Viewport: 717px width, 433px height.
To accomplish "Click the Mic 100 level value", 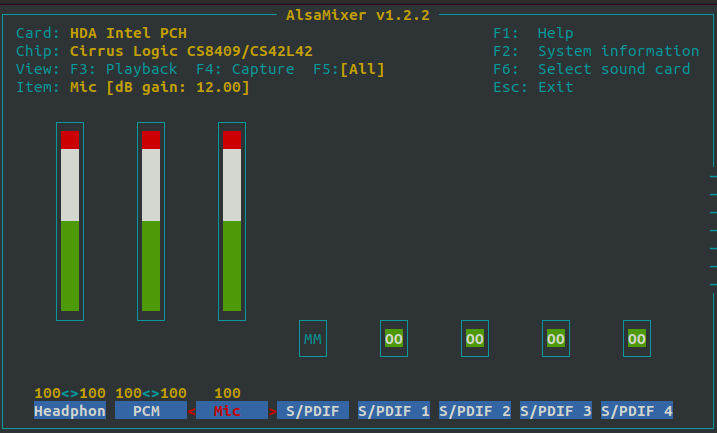I will point(227,393).
